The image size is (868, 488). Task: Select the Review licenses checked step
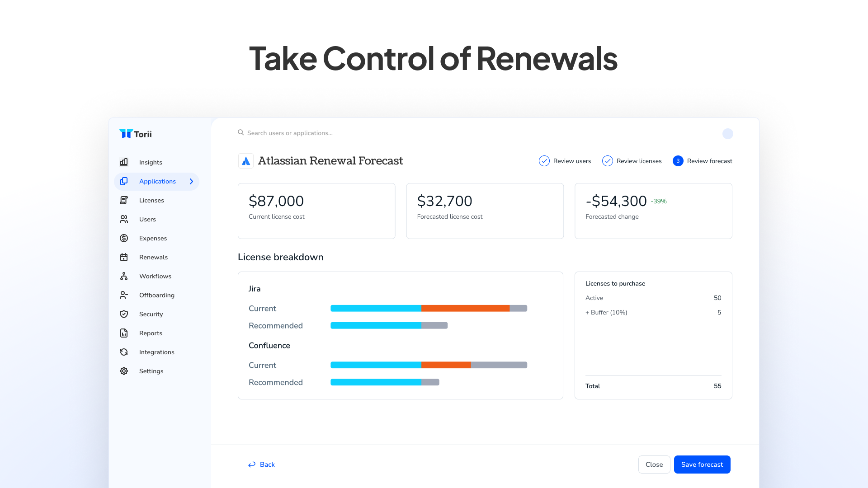(632, 161)
